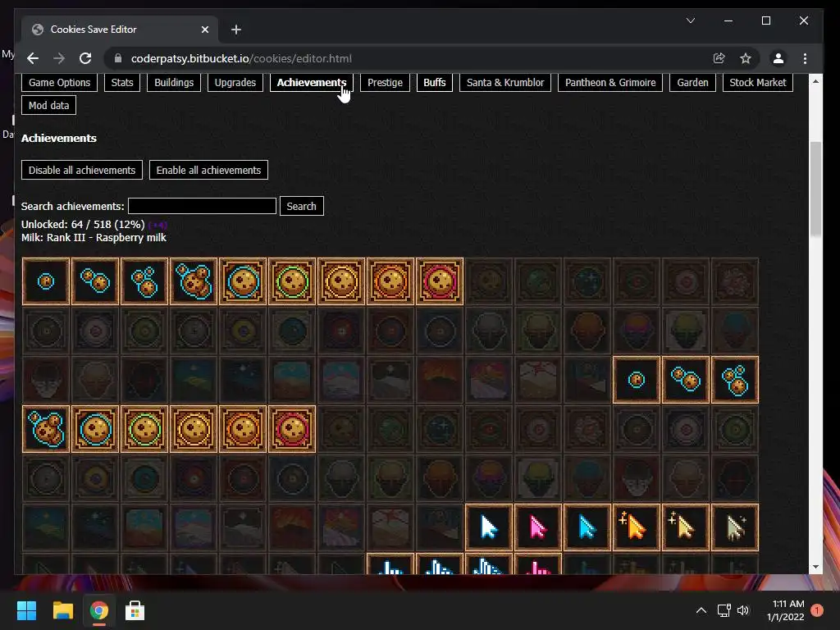Click the address bar URL

pyautogui.click(x=242, y=58)
